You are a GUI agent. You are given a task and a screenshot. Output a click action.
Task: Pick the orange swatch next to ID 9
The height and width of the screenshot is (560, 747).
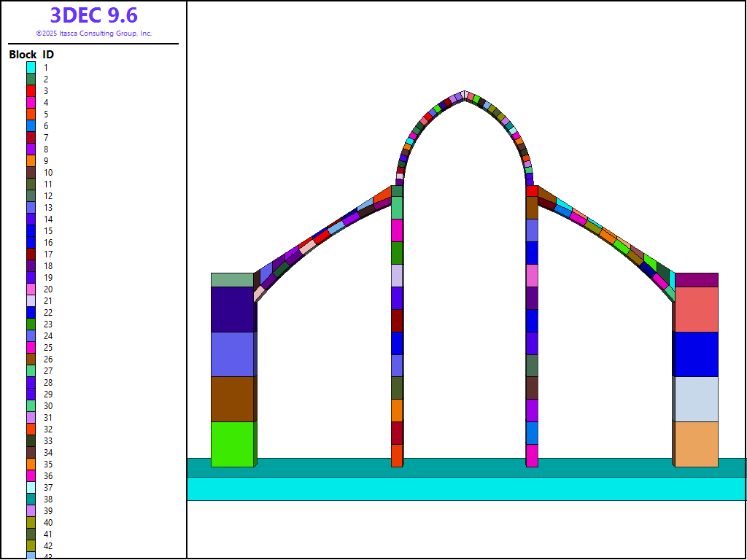(x=31, y=160)
